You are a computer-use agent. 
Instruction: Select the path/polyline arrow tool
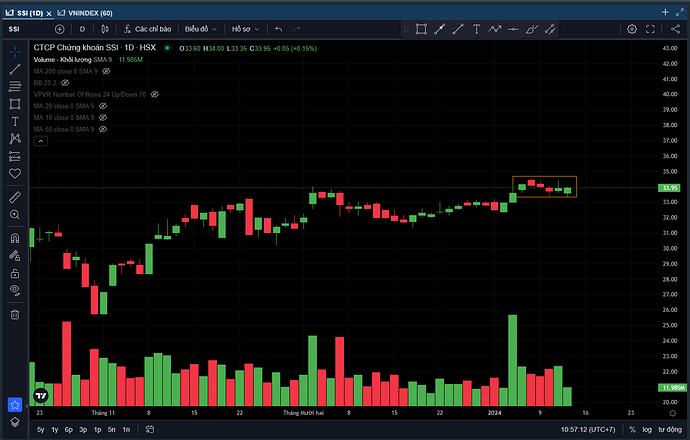(x=495, y=29)
